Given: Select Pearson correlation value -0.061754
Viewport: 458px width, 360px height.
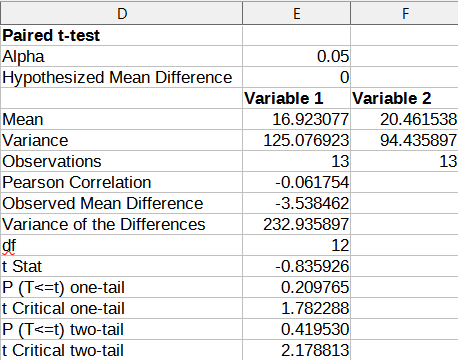Looking at the screenshot, I should (x=296, y=182).
